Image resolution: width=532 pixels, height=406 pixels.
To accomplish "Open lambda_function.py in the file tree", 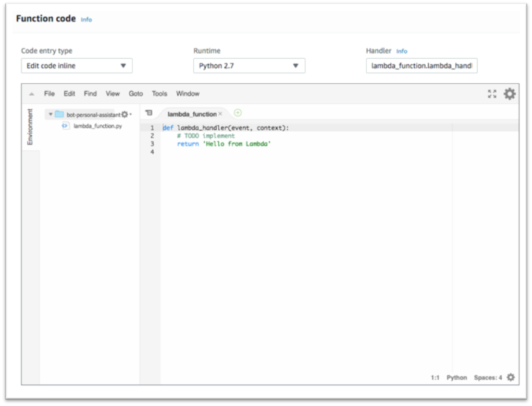I will (x=98, y=126).
